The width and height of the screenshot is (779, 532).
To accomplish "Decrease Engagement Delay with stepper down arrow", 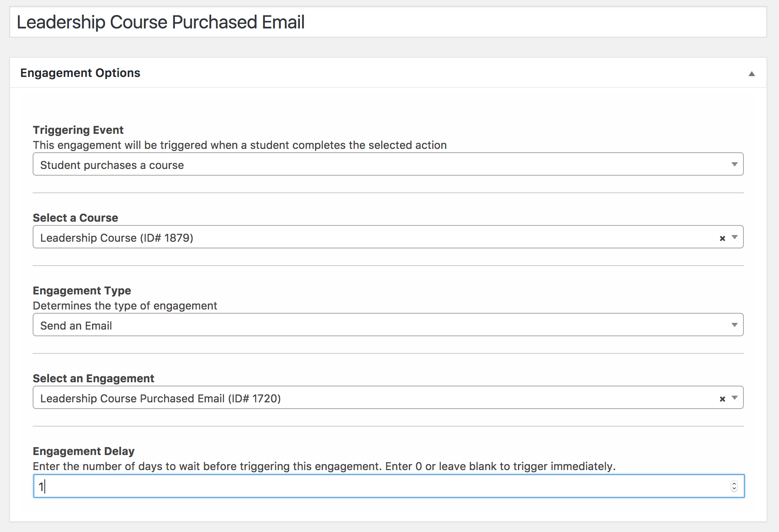I will coord(734,489).
